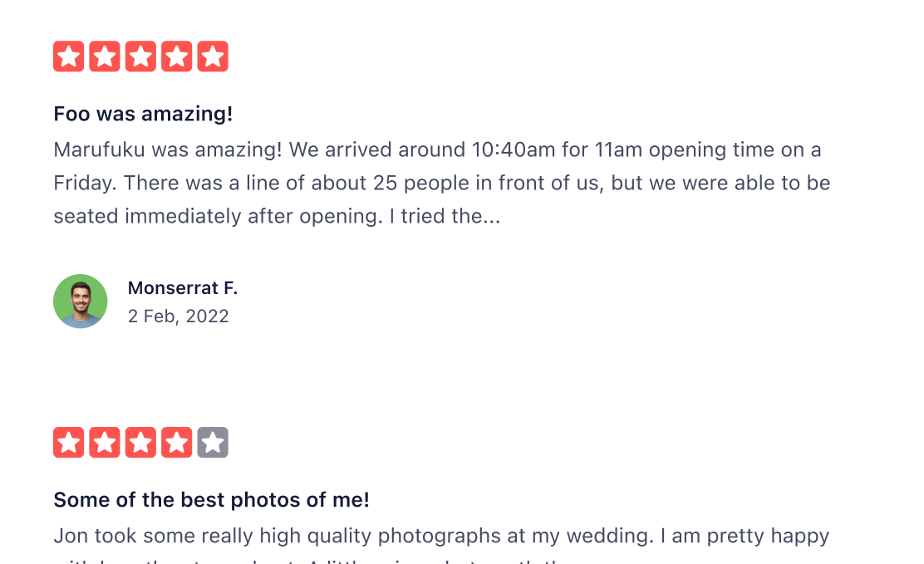Toggle the fourth star in Foo's rating
924x564 pixels.
[x=176, y=56]
